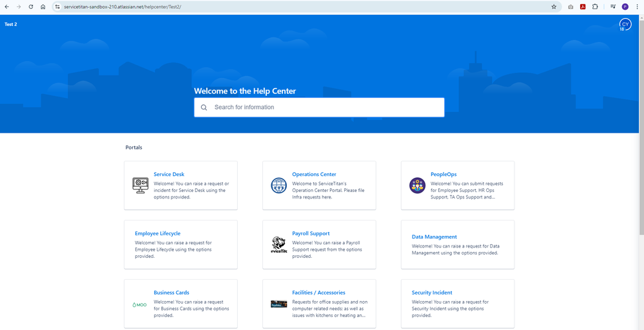This screenshot has height=330, width=644.
Task: Open the Employee Lifecycle portal link
Action: (158, 233)
